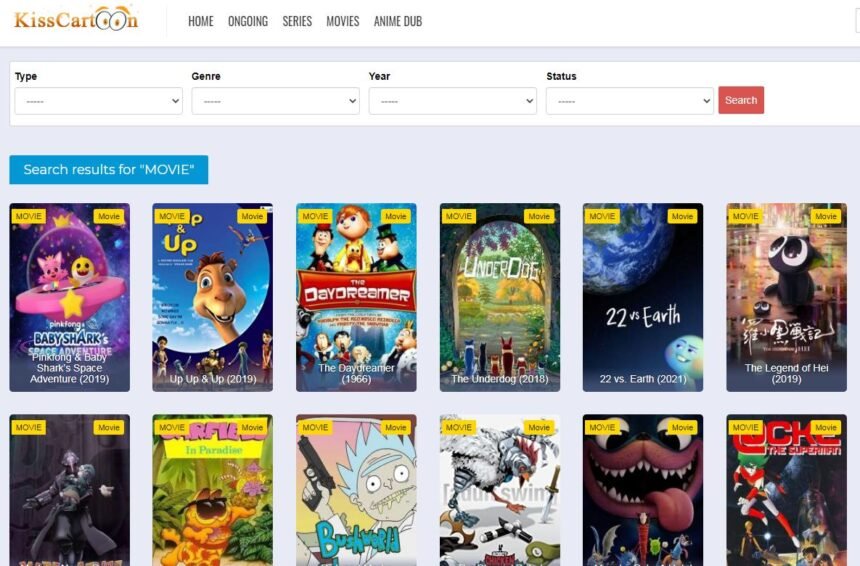Click Movie tag on Up Up & Up poster
860x566 pixels.
coord(252,216)
